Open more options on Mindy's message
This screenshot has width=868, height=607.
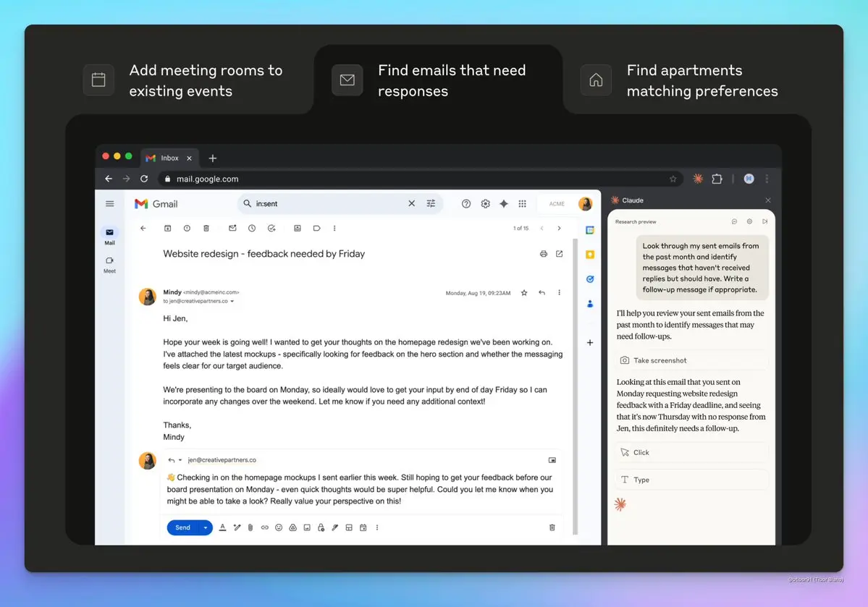(x=559, y=293)
